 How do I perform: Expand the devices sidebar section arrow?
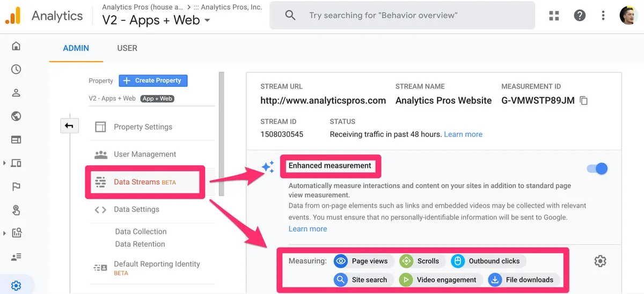tap(4, 163)
